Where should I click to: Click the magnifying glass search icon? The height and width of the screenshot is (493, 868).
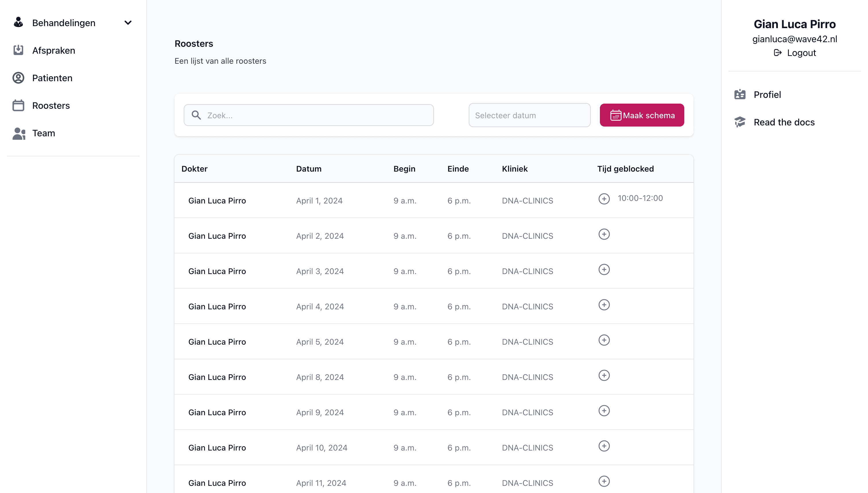[196, 115]
